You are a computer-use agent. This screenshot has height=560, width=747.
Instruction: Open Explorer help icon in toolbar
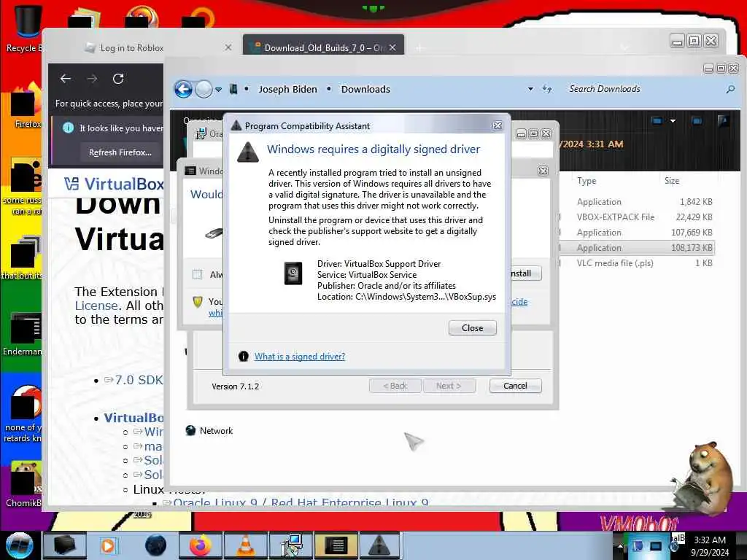point(723,121)
